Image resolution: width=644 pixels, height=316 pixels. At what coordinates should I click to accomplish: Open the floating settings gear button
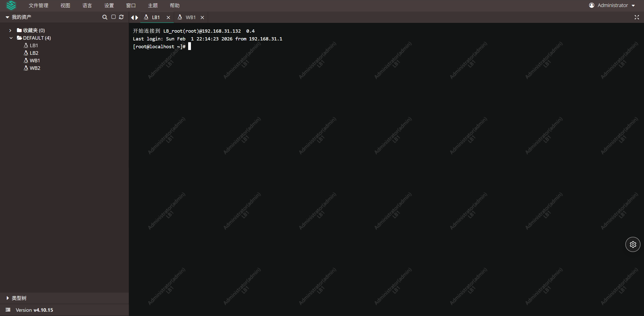pos(633,244)
